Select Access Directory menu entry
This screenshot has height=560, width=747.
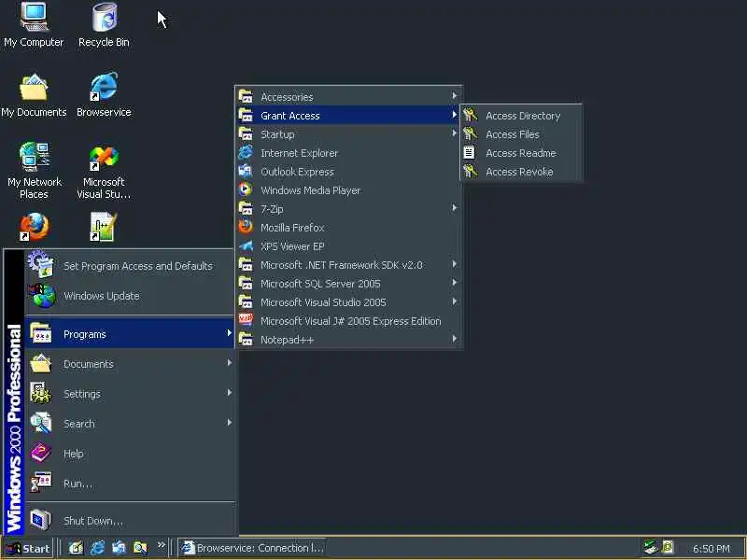[x=521, y=115]
